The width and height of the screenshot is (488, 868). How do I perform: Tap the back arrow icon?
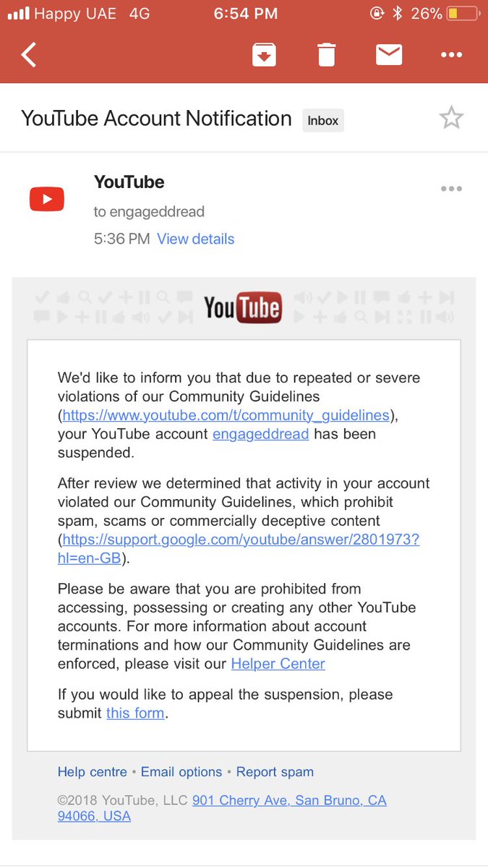coord(28,54)
